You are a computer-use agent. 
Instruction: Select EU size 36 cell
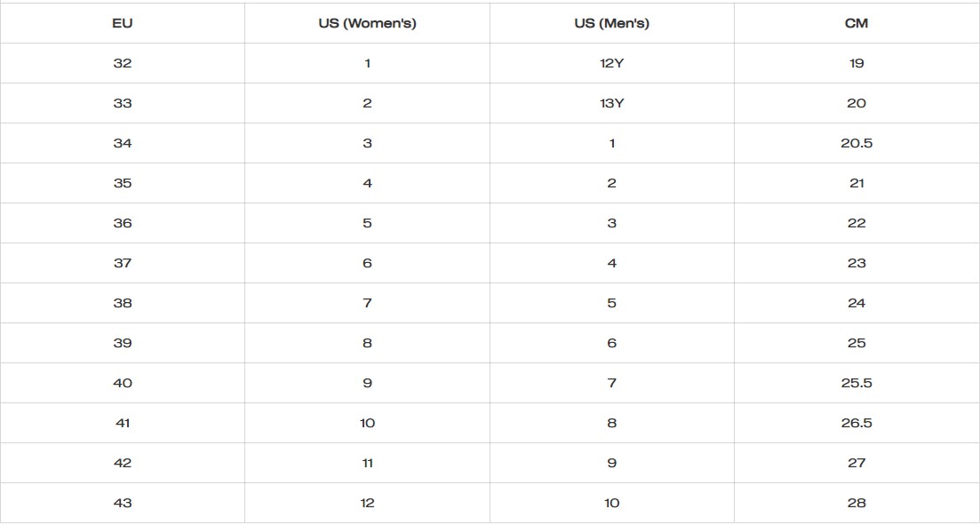click(123, 223)
